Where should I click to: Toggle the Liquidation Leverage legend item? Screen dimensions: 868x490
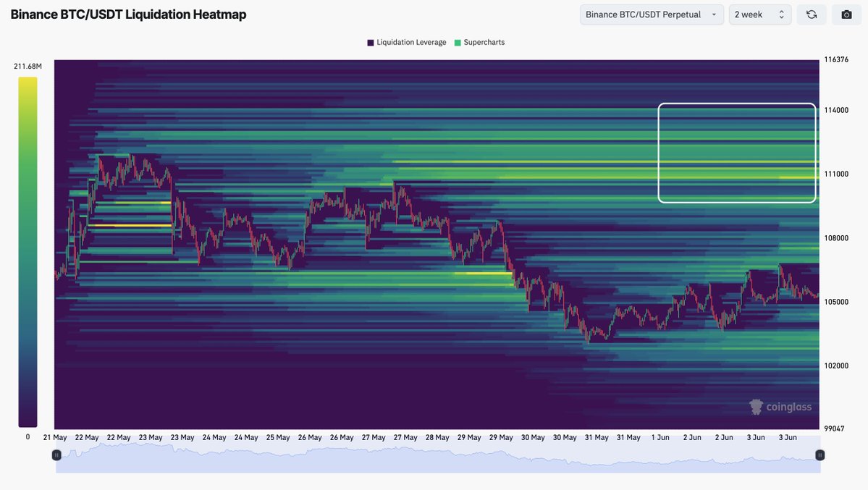(x=407, y=43)
